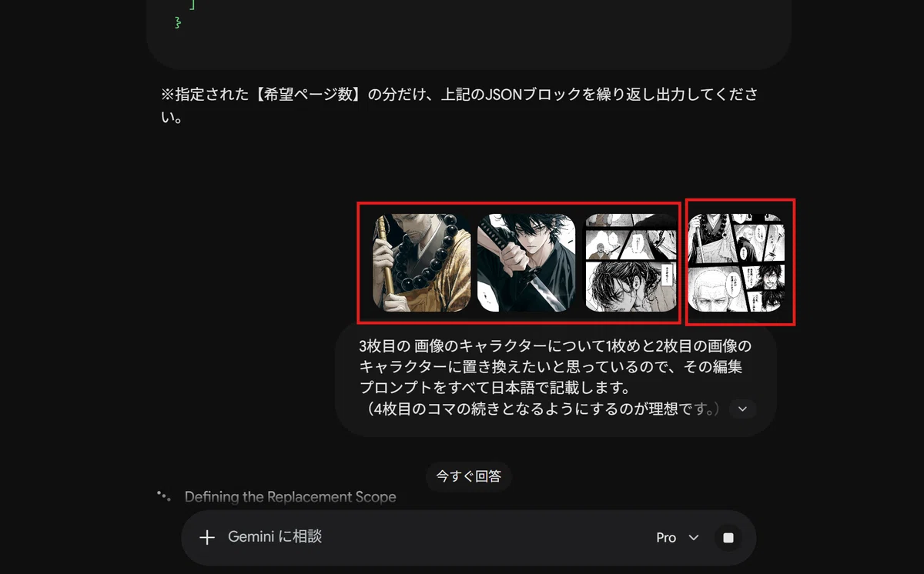This screenshot has width=924, height=574.
Task: Click the 希望ページ数 instruction paragraph
Action: click(459, 107)
